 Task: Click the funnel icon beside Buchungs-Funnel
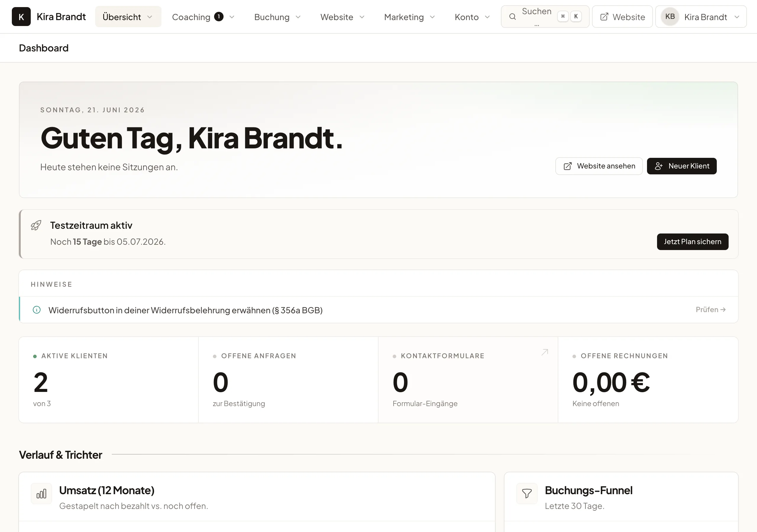[x=527, y=494]
